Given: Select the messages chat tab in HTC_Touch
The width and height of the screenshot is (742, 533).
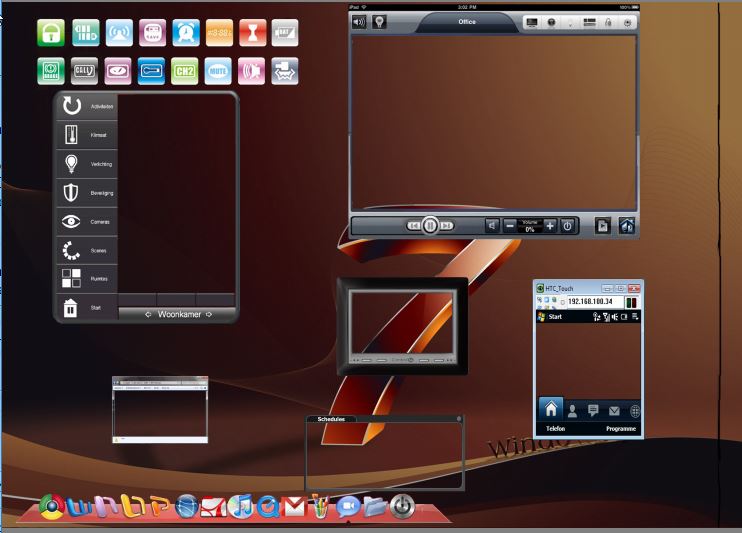Looking at the screenshot, I should (x=593, y=410).
